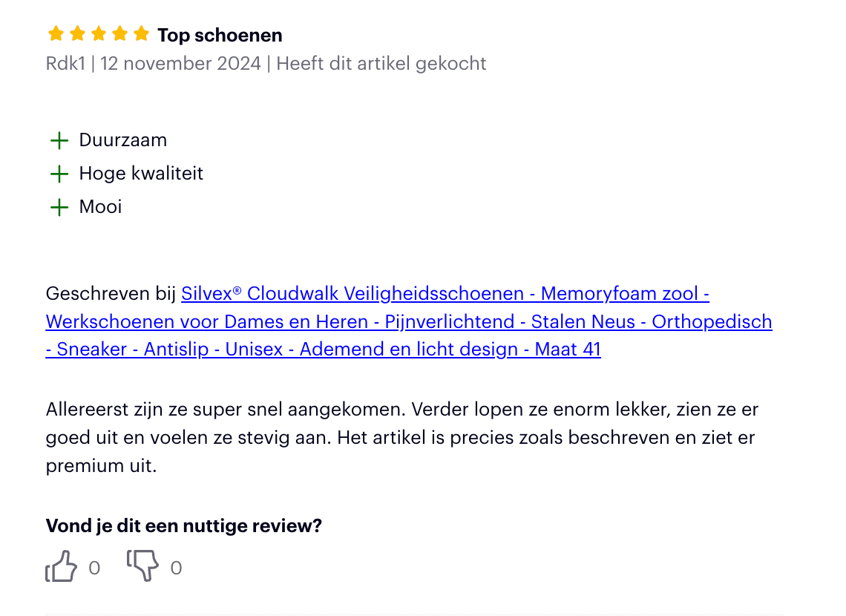Click the green plus next to Hoge kwaliteit
The height and width of the screenshot is (616, 846).
click(x=59, y=174)
